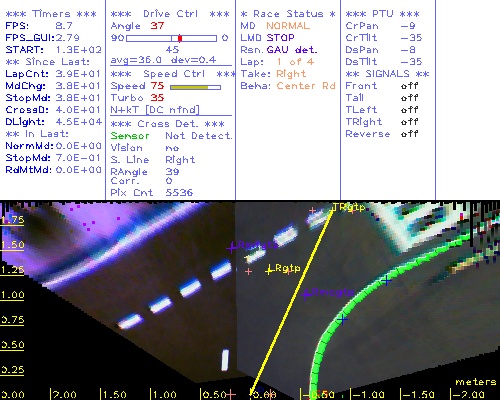Click the PTU section header
500x400 pixels.
(x=382, y=14)
